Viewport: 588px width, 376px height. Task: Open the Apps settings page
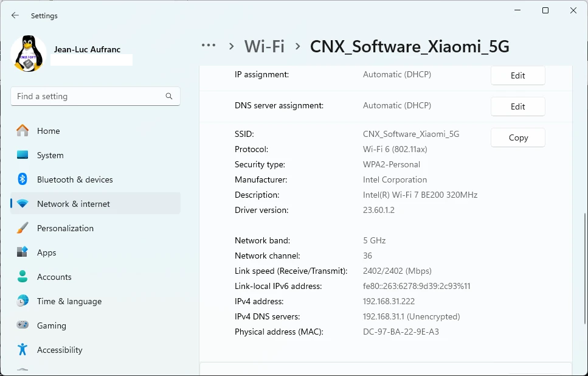pyautogui.click(x=95, y=252)
